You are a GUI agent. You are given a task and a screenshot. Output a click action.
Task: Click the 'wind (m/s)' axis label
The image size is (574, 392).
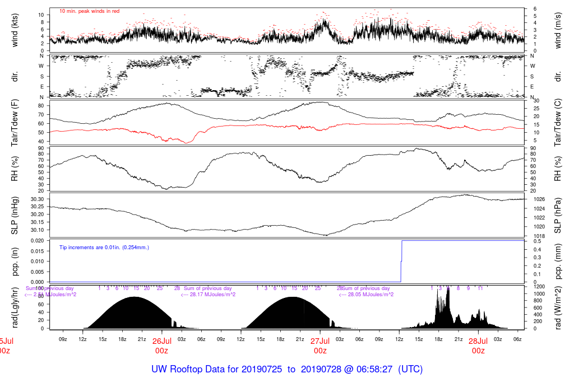tap(558, 30)
